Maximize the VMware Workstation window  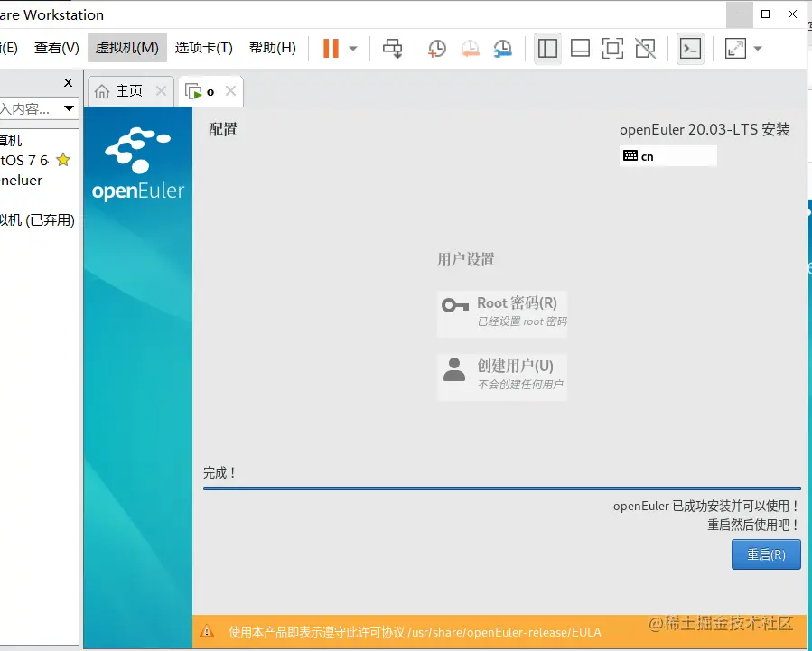tap(765, 14)
